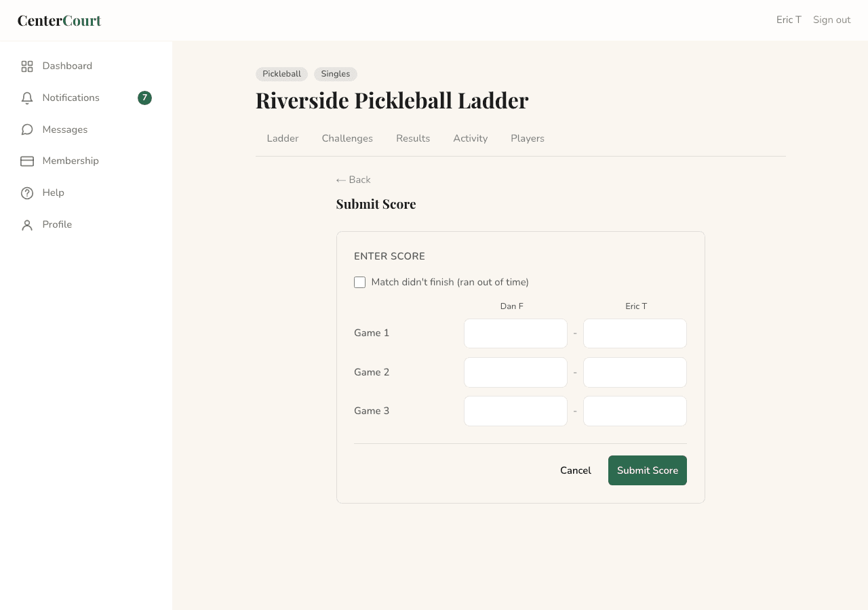The height and width of the screenshot is (610, 868).
Task: Click the Game 3 row label
Action: click(x=372, y=411)
